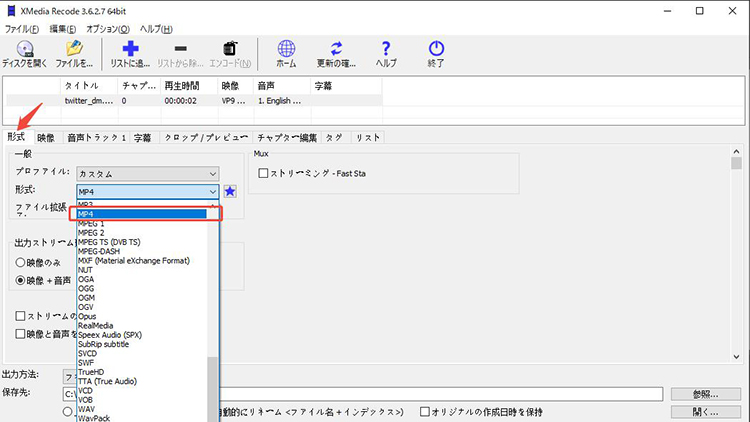Viewport: 750px width, 422px height.
Task: Switch to the チャプター編集 tab
Action: coord(287,138)
